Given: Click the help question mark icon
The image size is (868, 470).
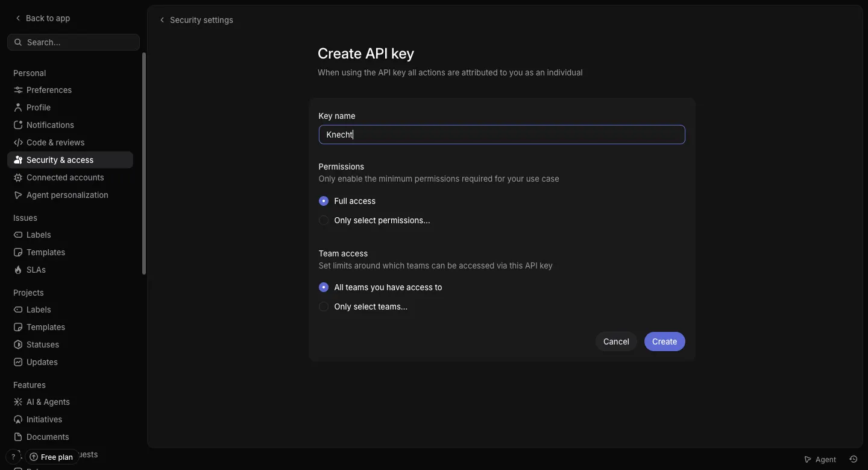Looking at the screenshot, I should (13, 457).
